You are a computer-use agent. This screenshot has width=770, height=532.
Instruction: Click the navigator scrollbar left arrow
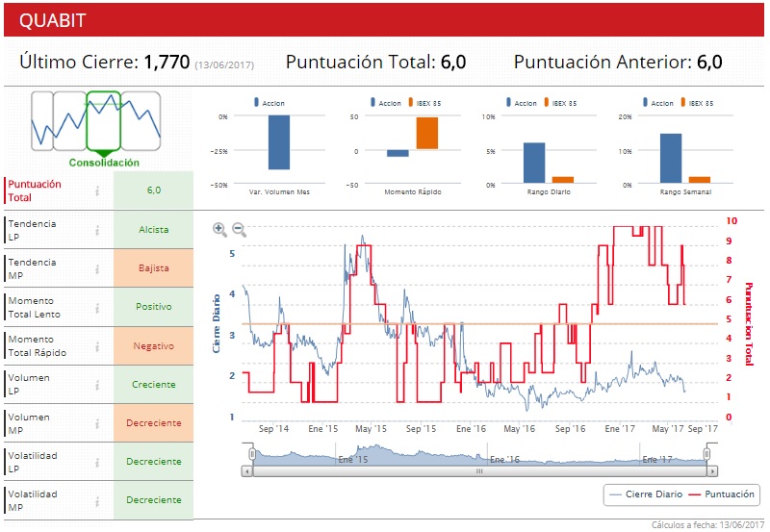[246, 471]
